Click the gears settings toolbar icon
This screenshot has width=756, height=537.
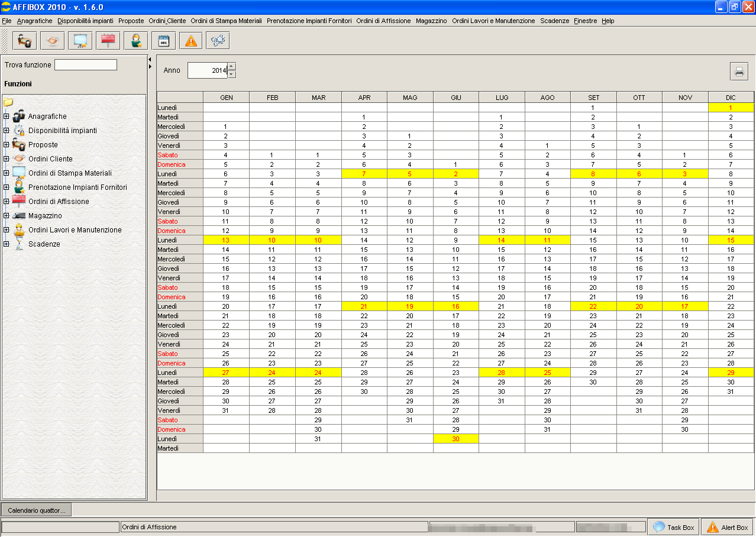click(218, 41)
